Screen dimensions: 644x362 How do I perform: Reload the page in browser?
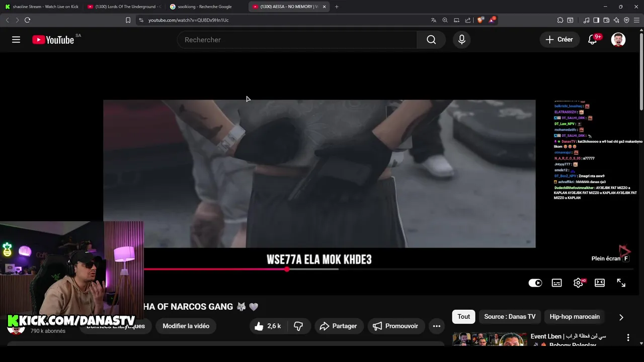coord(27,20)
